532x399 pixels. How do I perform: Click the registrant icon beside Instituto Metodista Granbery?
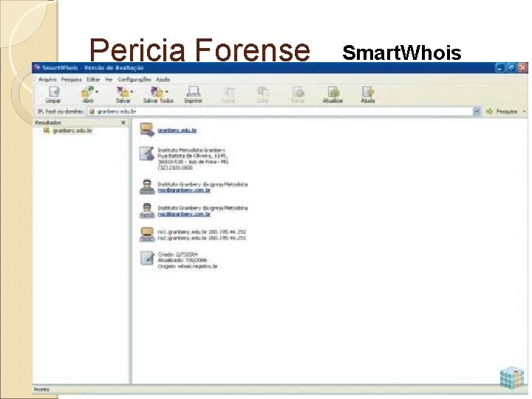tap(147, 154)
